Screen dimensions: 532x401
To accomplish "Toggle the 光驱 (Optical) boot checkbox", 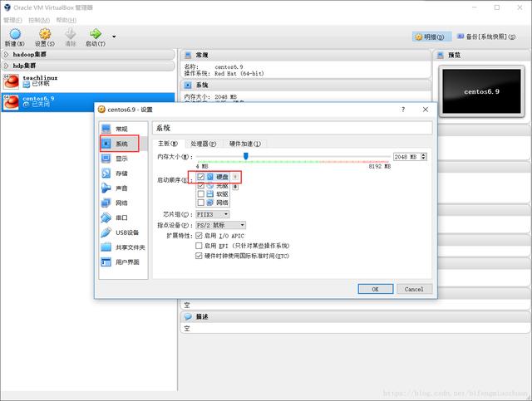I will click(x=200, y=186).
